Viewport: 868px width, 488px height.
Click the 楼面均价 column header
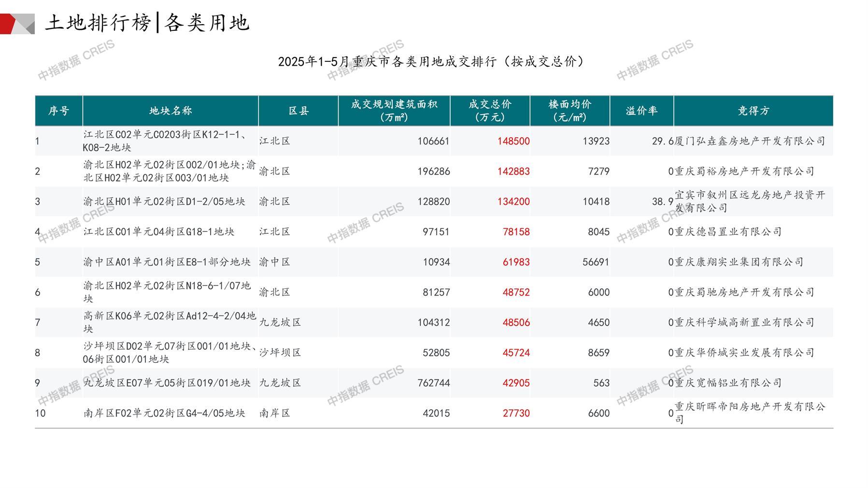point(569,111)
